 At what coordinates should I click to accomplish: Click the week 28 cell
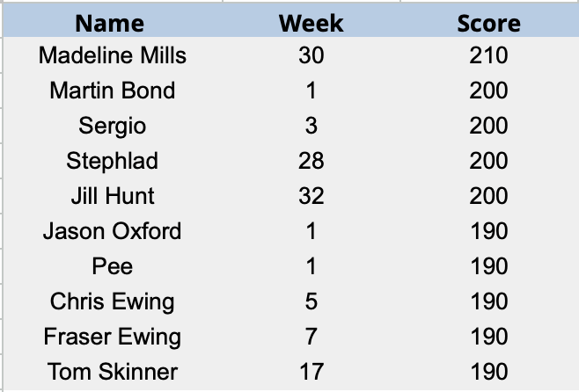click(x=311, y=161)
